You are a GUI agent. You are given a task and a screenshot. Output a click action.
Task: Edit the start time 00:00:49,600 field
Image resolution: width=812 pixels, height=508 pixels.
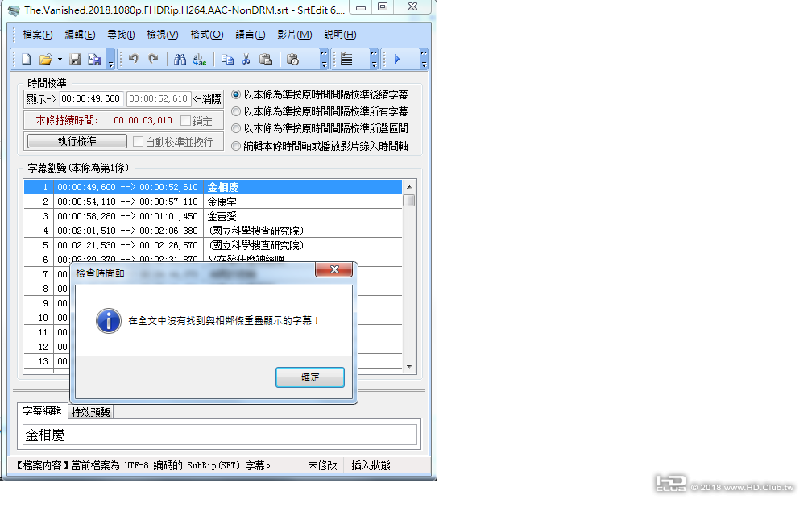click(x=90, y=98)
